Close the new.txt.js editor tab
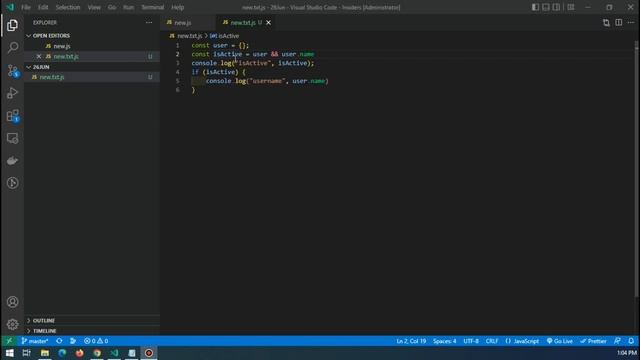Screen dimensions: 640x360 pos(269,23)
